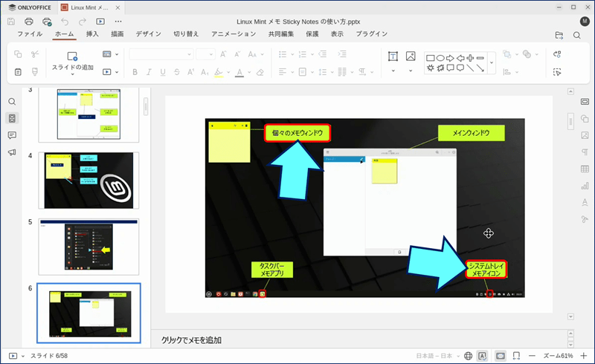The height and width of the screenshot is (364, 595).
Task: Click the Save icon in title bar
Action: [11, 22]
